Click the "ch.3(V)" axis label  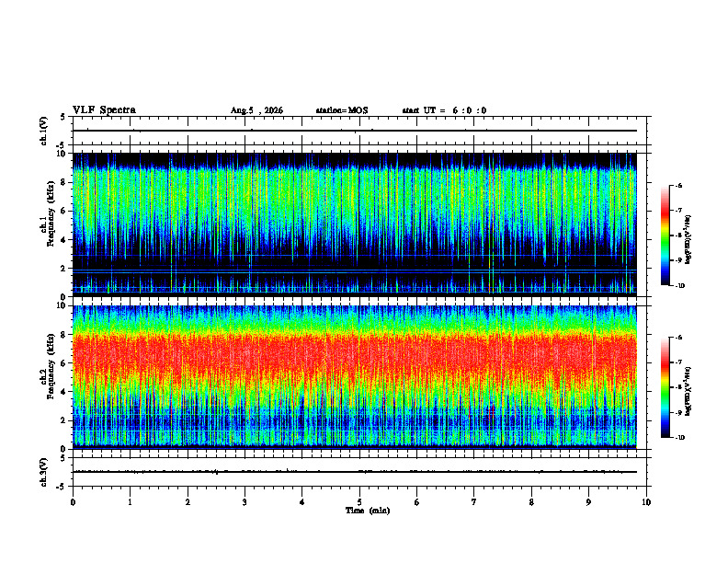click(44, 472)
